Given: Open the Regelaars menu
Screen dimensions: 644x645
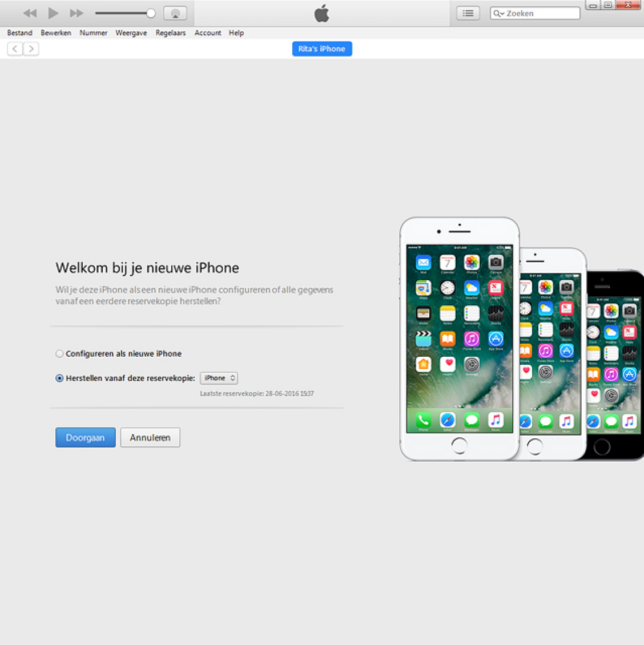Looking at the screenshot, I should pyautogui.click(x=170, y=33).
